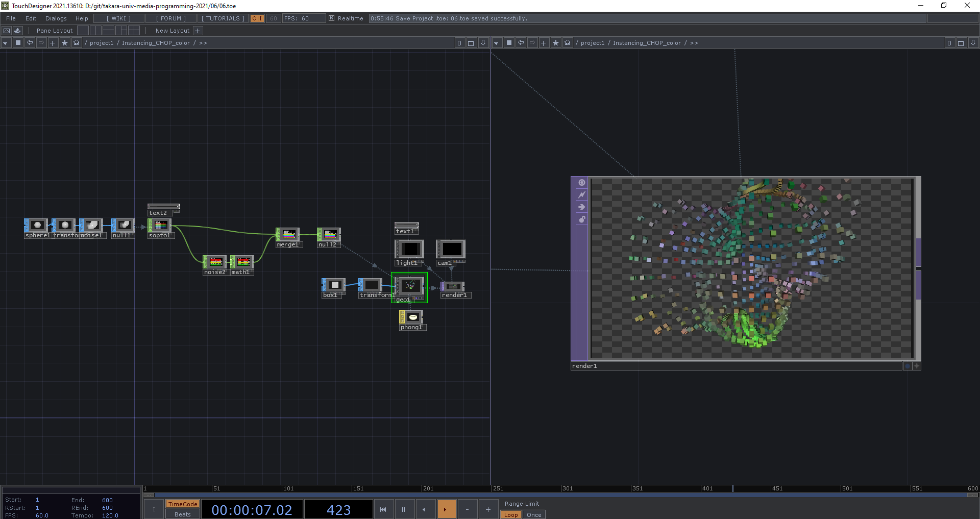Image resolution: width=980 pixels, height=519 pixels.
Task: Maximize the left pane using its window icon
Action: click(471, 43)
